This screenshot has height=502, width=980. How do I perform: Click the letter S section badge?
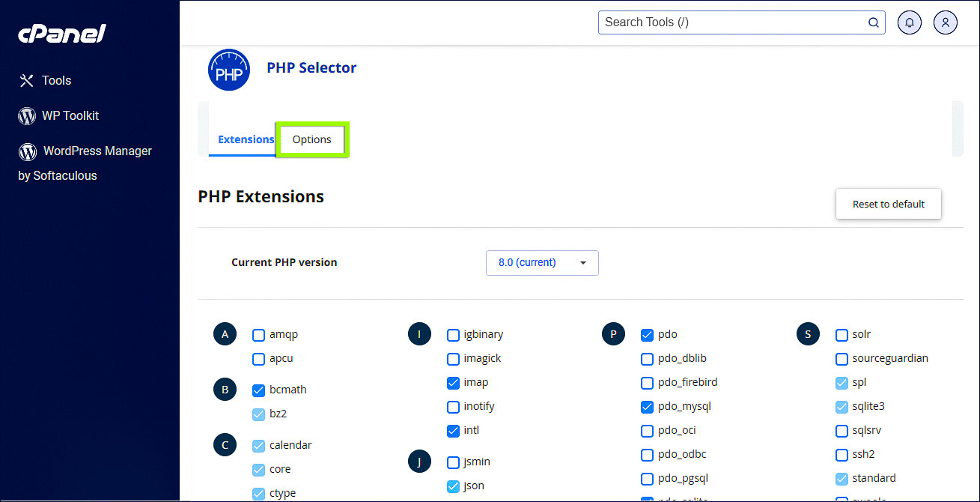pos(808,333)
